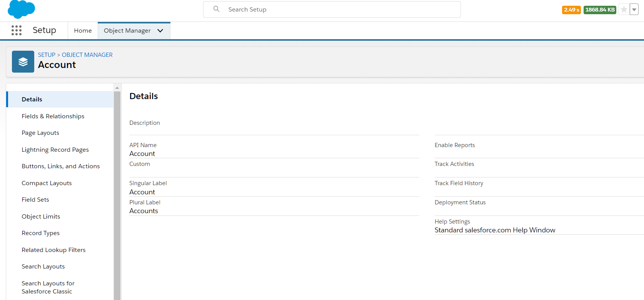Open the Home tab
Viewport: 644px width, 300px height.
click(83, 31)
